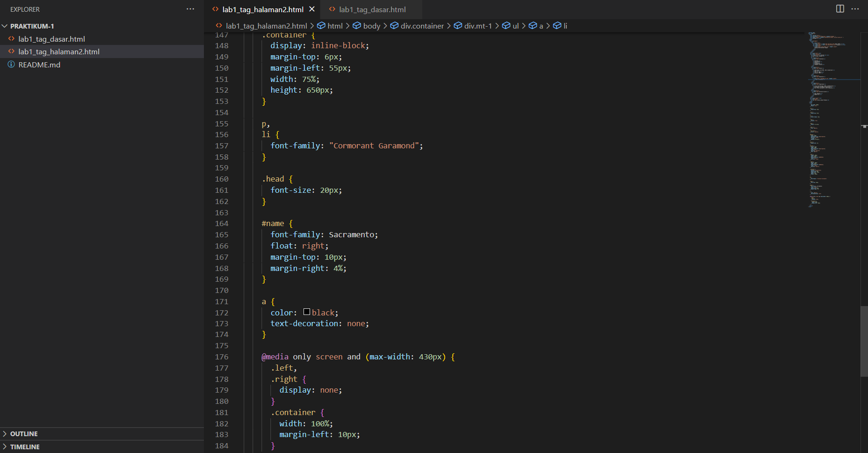
Task: Click line number 176 in the gutter
Action: (222, 357)
